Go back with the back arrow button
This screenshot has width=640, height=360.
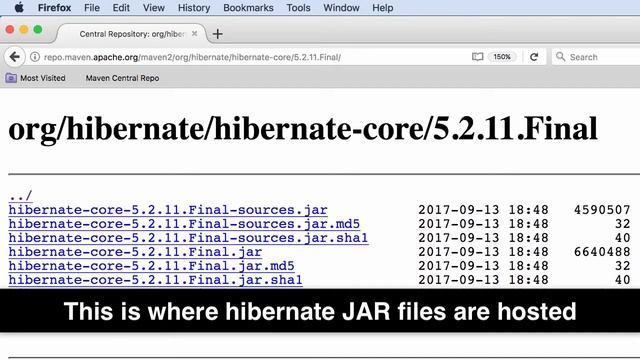15,57
